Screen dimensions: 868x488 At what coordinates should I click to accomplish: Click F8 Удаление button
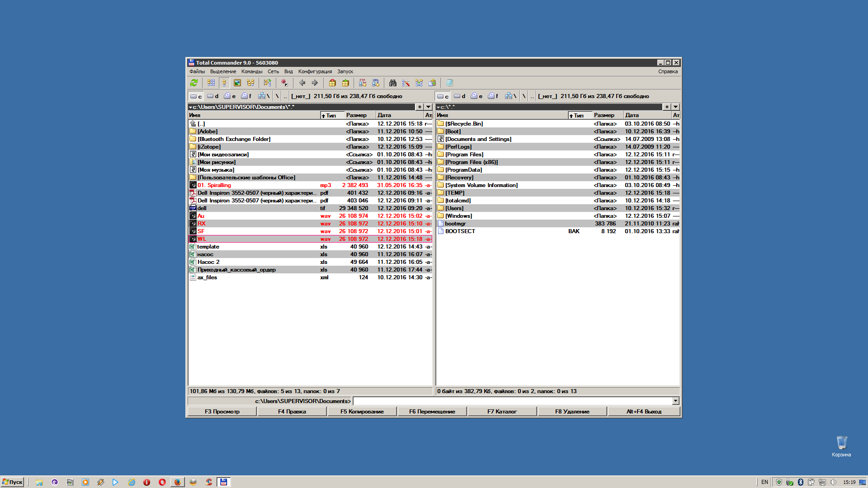[x=572, y=412]
